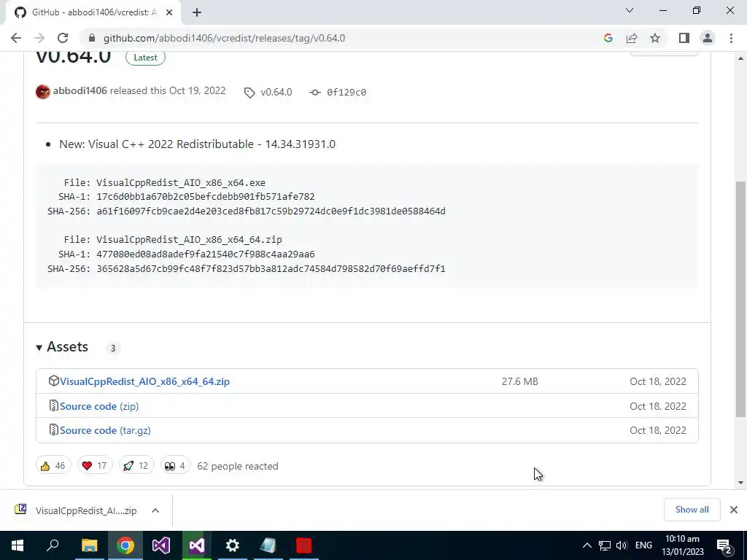The image size is (747, 560).
Task: Collapse the Assets section
Action: pos(63,347)
